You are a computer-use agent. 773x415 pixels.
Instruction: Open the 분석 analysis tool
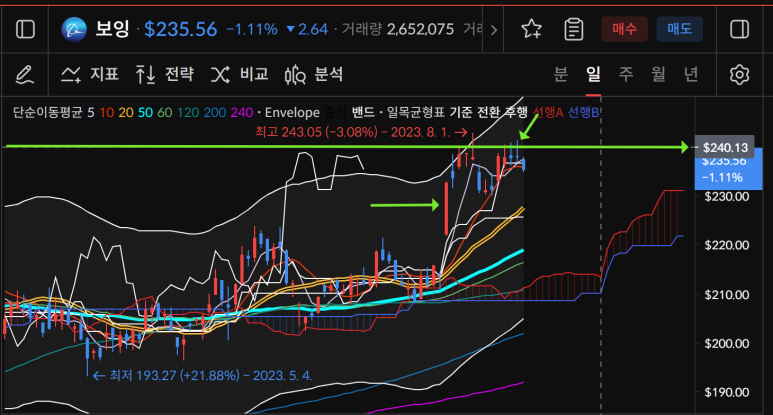coord(314,74)
